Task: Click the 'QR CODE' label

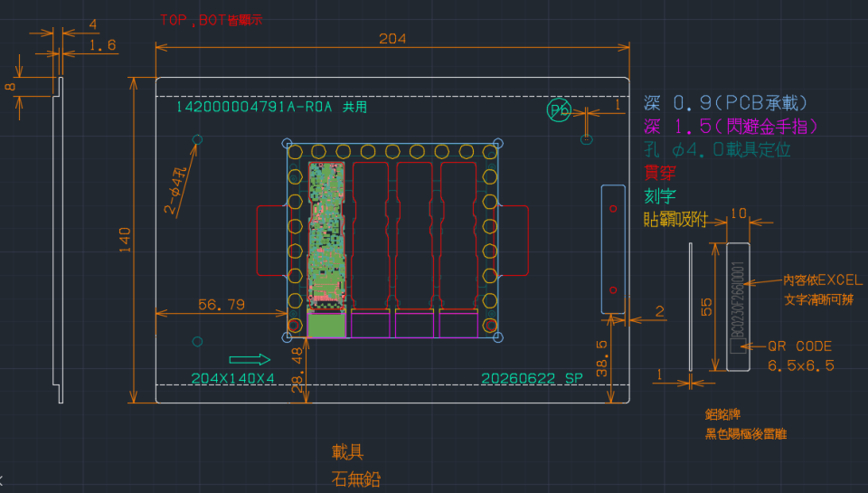Action: pyautogui.click(x=800, y=346)
